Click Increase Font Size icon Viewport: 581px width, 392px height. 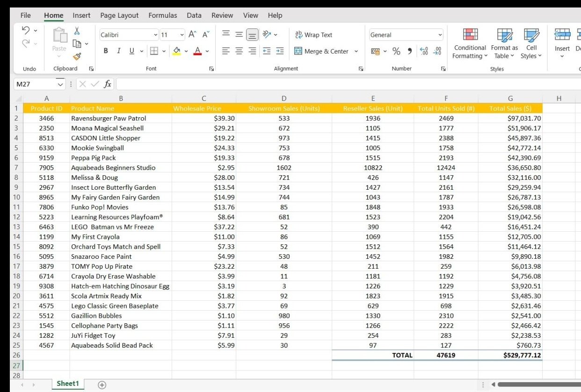[192, 35]
